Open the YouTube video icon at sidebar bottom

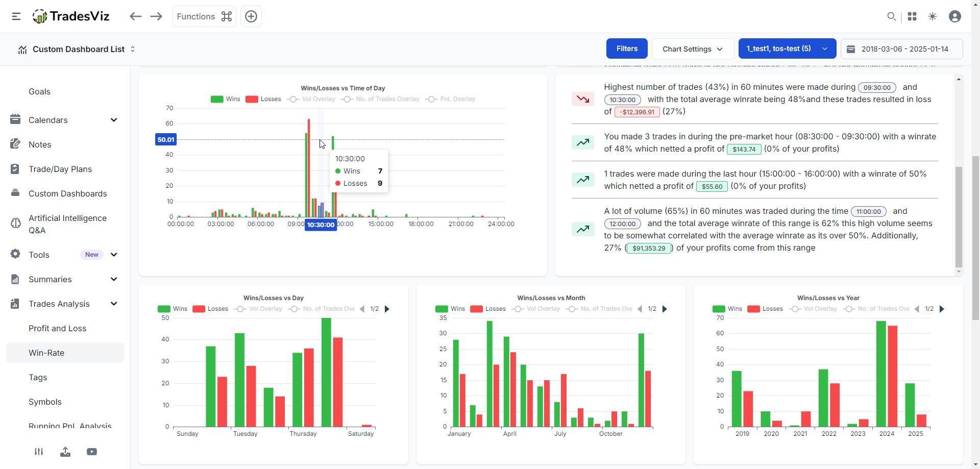(x=92, y=452)
